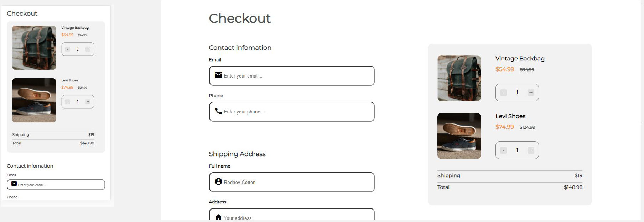
Task: Click the phone handset icon in the Phone field
Action: pyautogui.click(x=218, y=111)
